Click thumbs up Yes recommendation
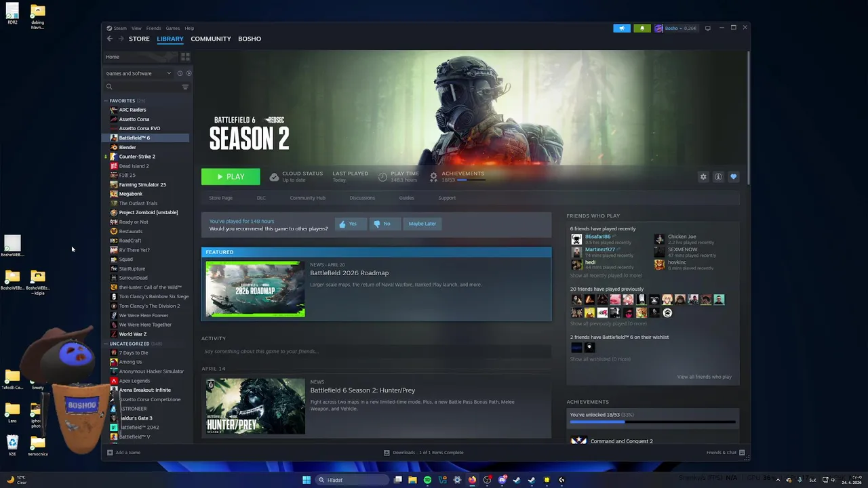This screenshot has height=488, width=868. click(x=351, y=224)
